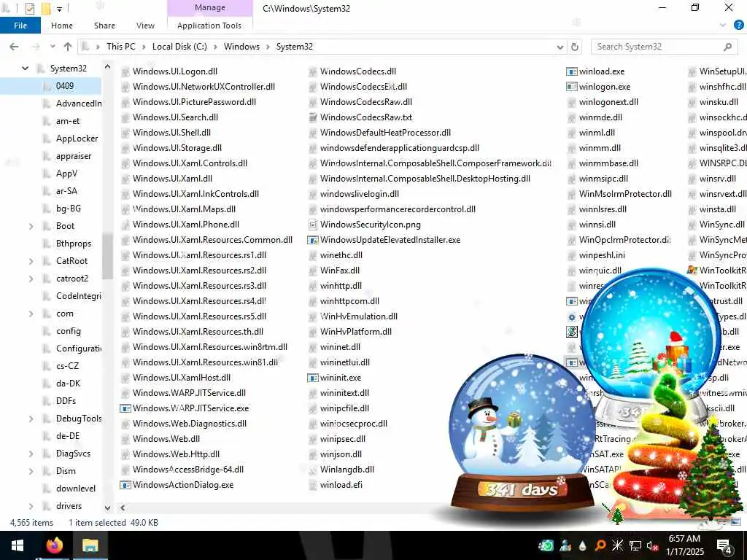Open the recent locations dropdown arrow
747x560 pixels.
[53, 47]
